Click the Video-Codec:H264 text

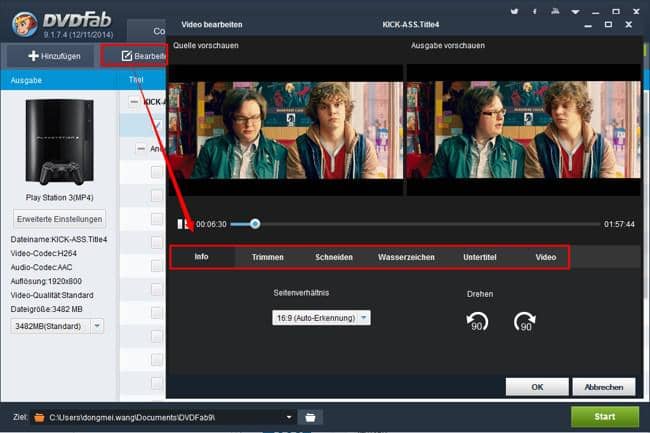[44, 253]
